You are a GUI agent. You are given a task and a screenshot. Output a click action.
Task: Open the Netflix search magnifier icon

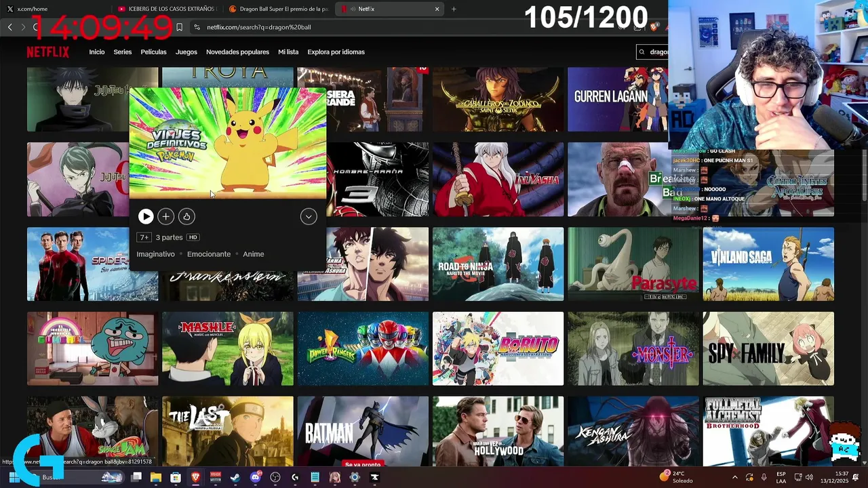(642, 52)
